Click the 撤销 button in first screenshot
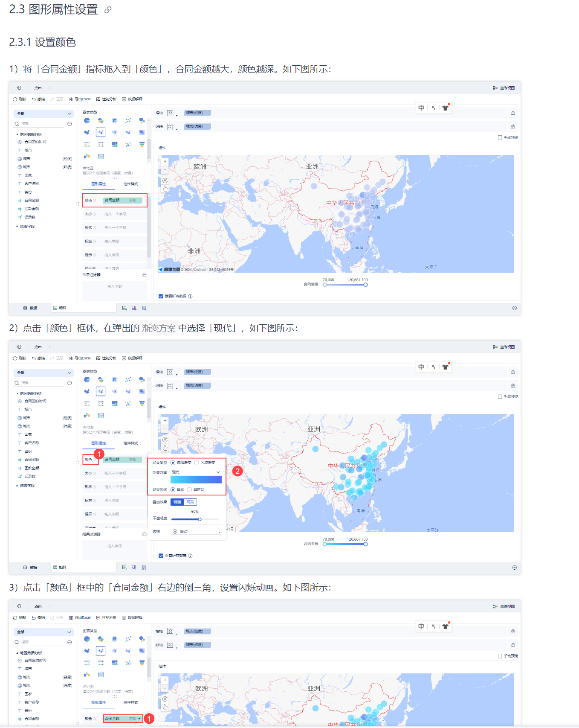 pos(38,99)
